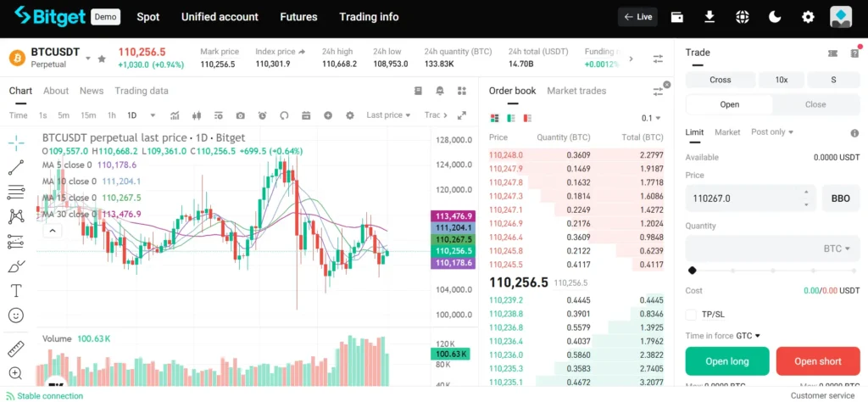Expand more timeframes dropdown arrow

153,115
